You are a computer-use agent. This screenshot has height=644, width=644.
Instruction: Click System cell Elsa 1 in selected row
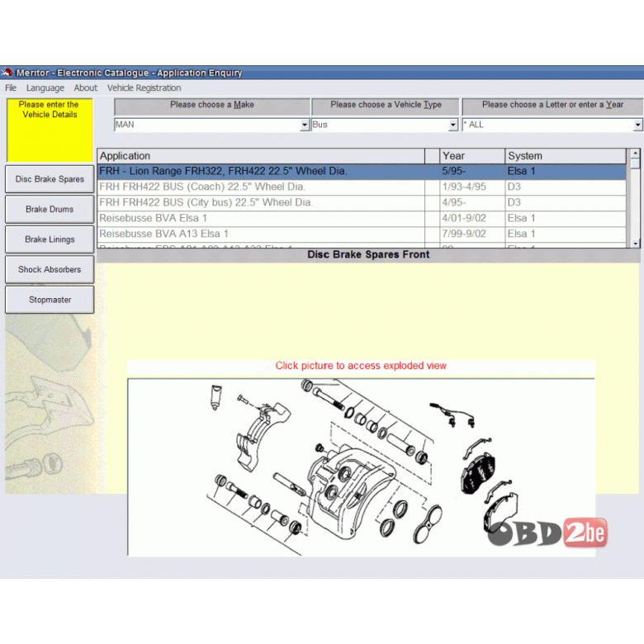pos(565,171)
